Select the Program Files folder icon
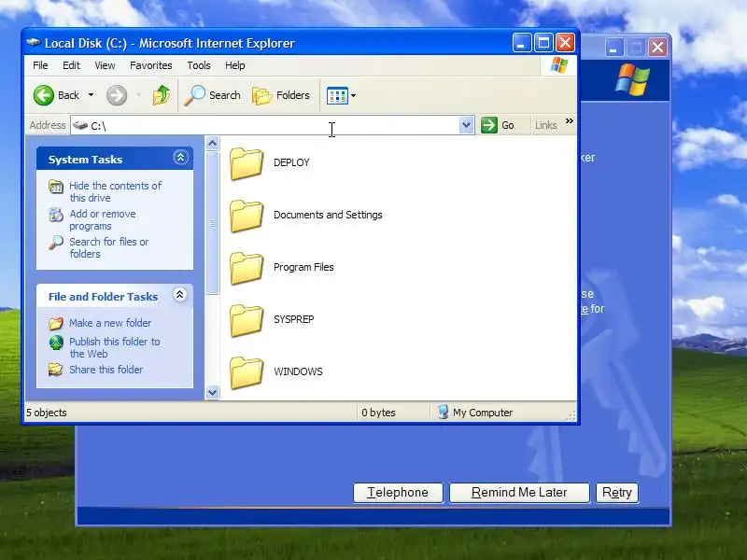This screenshot has height=560, width=747. pos(247,268)
